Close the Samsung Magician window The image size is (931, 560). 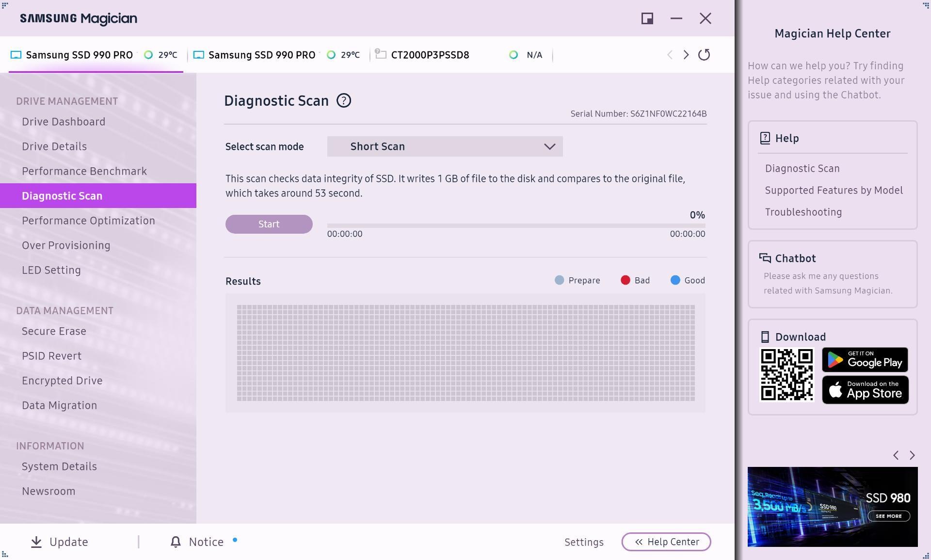tap(706, 18)
